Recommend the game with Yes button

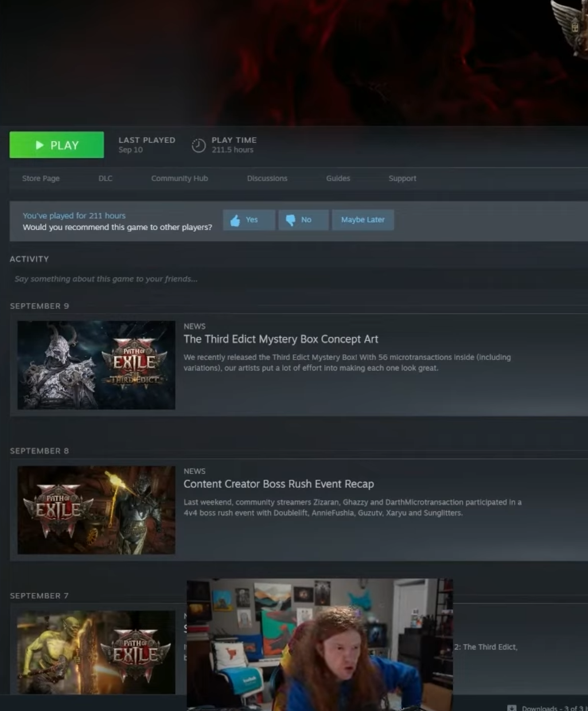[x=249, y=220]
